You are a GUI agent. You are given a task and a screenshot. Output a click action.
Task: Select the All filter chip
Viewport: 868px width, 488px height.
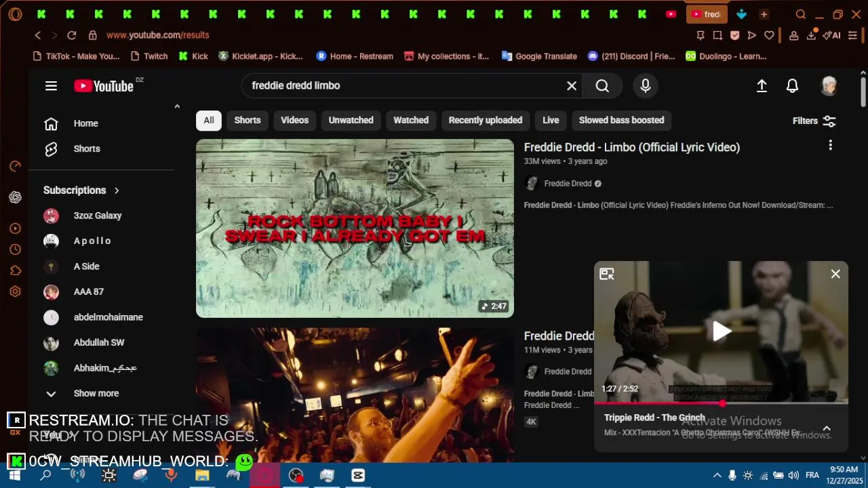point(209,120)
